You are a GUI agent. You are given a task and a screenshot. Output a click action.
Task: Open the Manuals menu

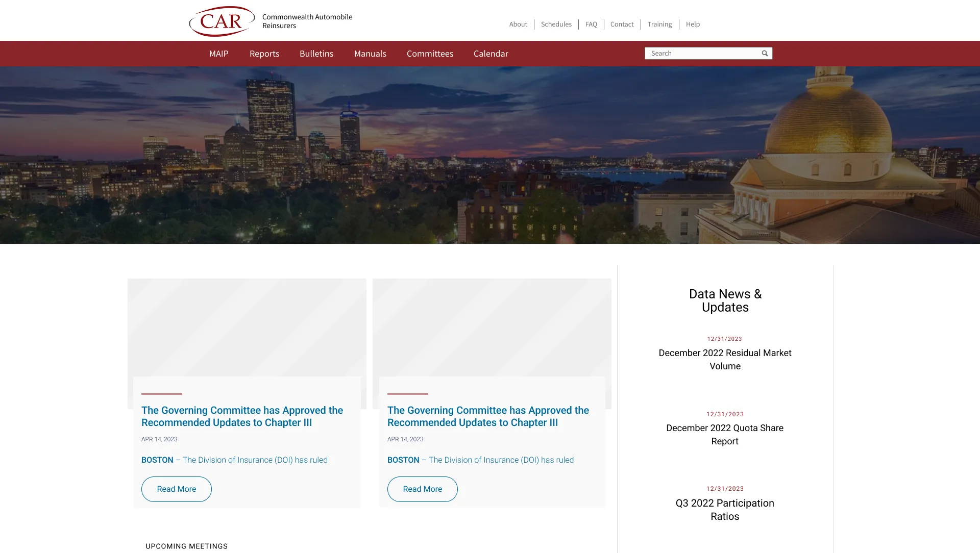(x=370, y=54)
